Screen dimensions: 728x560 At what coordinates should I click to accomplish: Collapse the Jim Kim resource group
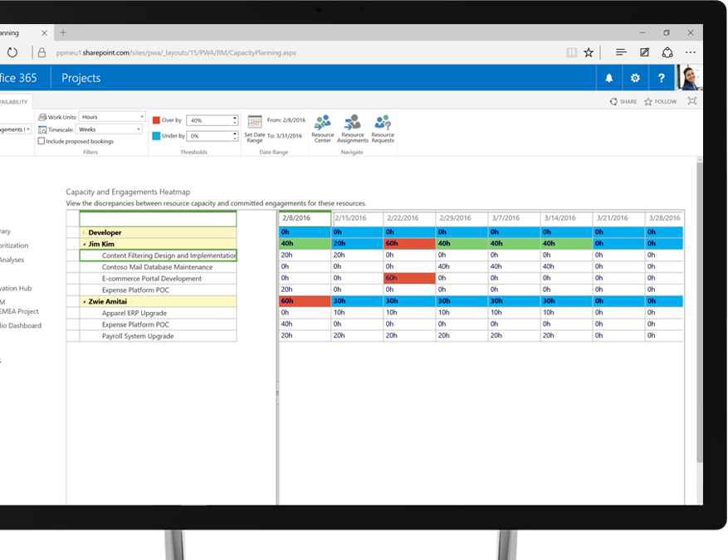click(x=86, y=244)
